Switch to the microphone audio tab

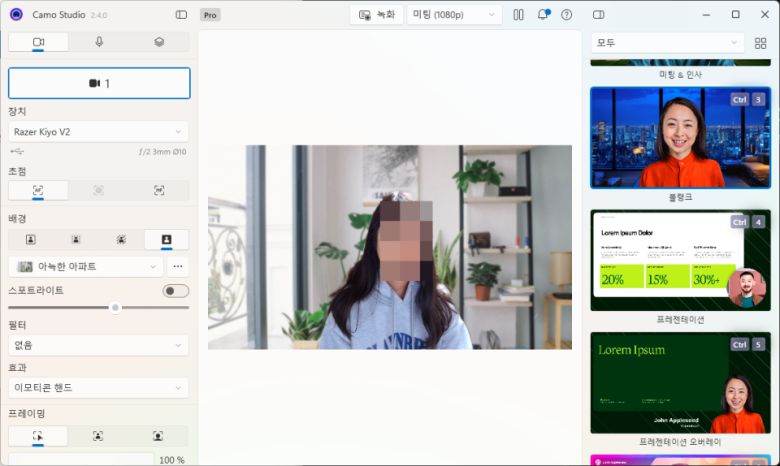[99, 42]
